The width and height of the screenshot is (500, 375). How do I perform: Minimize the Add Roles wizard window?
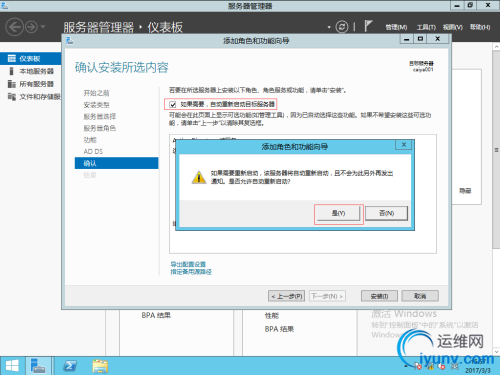pyautogui.click(x=407, y=39)
